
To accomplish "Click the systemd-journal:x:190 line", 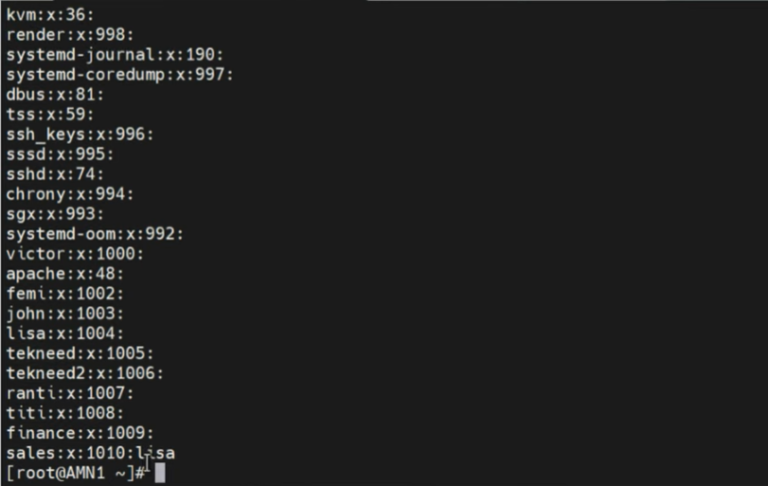I will [115, 54].
